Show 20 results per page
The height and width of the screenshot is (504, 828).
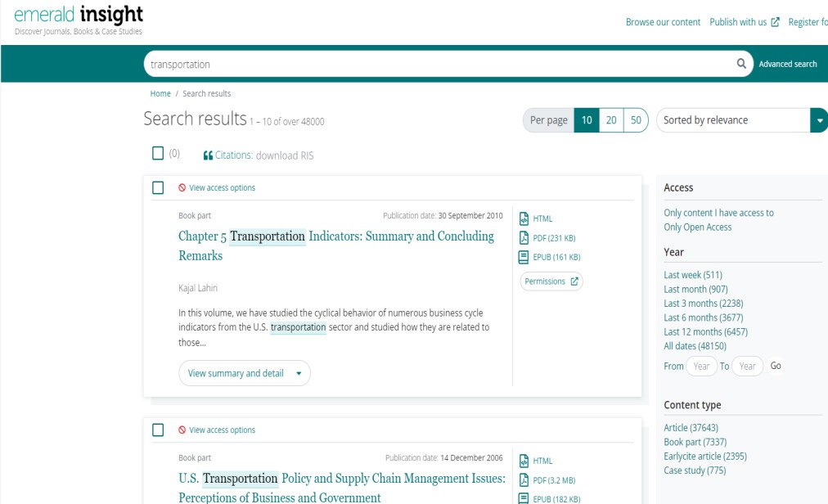pos(611,120)
